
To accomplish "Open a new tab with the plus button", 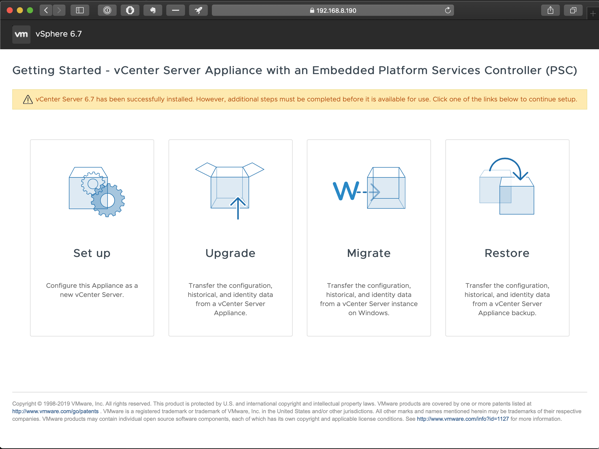I will click(593, 13).
